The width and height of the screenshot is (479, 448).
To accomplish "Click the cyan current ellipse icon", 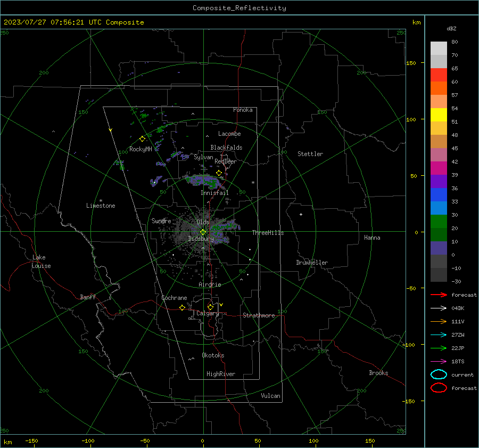I will point(439,374).
